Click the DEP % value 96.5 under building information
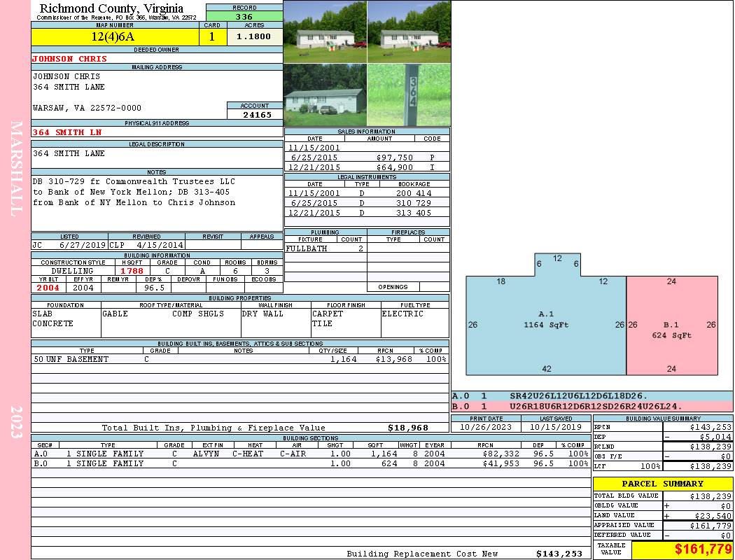Screen dimensions: 735x560 pos(154,288)
